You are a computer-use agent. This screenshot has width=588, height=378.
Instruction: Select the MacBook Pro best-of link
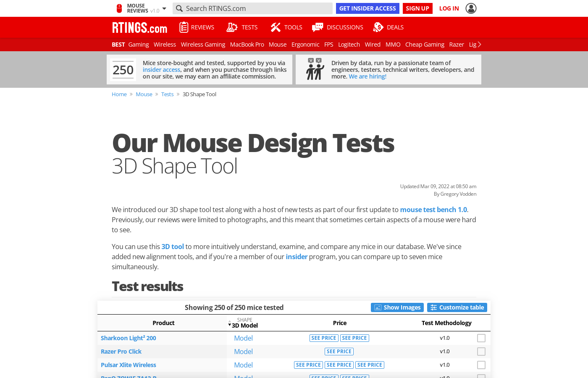[x=247, y=45]
